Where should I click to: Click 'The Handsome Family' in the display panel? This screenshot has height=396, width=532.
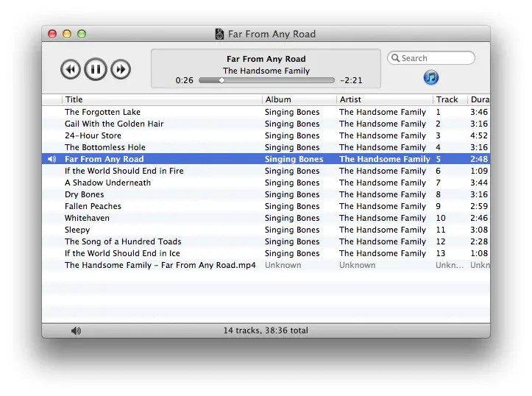point(266,71)
